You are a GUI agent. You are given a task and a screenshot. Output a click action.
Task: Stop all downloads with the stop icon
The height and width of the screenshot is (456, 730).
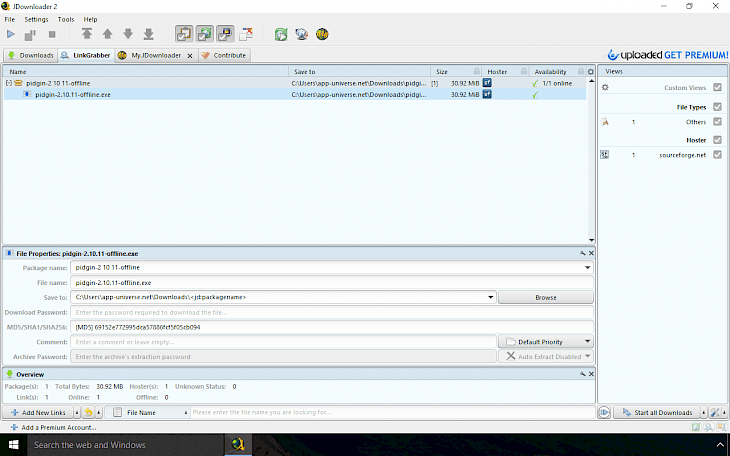[52, 34]
